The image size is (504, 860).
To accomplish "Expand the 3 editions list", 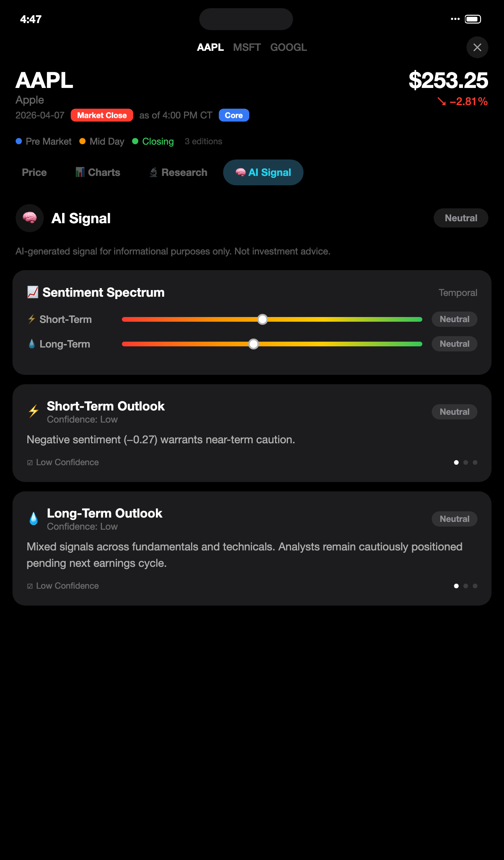I will pyautogui.click(x=204, y=141).
